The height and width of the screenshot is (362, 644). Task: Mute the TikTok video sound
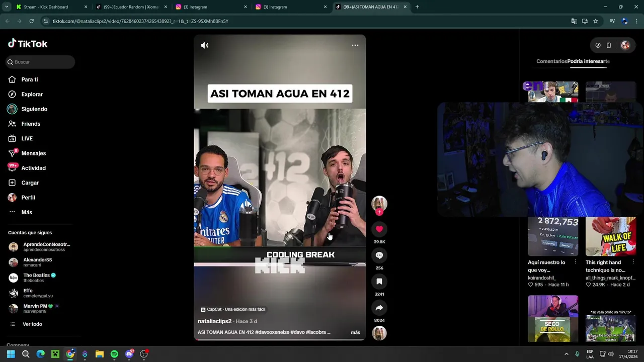pyautogui.click(x=205, y=45)
